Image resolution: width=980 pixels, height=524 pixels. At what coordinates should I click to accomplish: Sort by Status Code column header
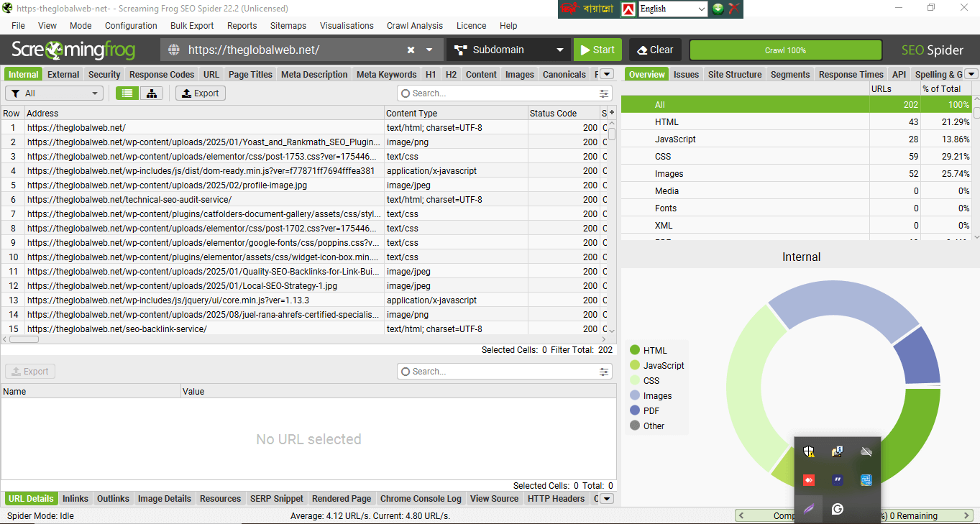point(564,113)
